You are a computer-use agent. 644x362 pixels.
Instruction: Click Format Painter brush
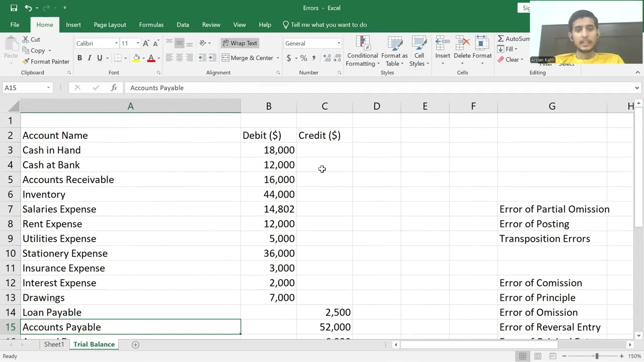pos(46,61)
